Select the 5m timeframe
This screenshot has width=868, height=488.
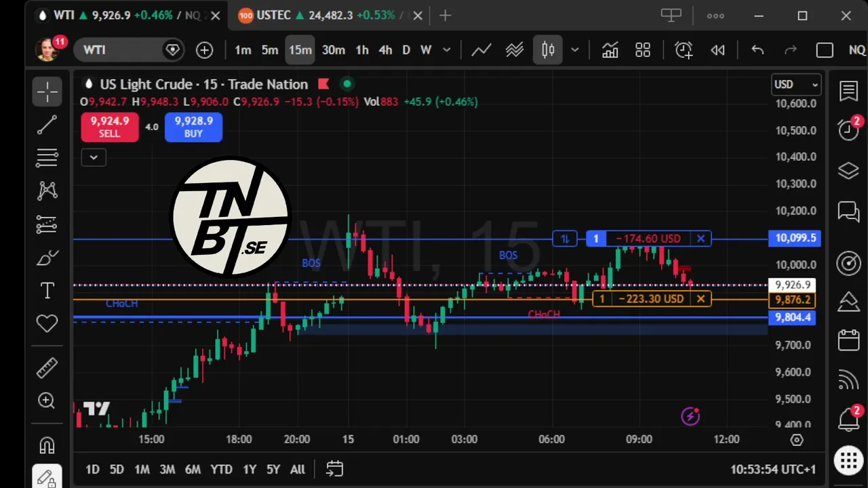tap(270, 50)
